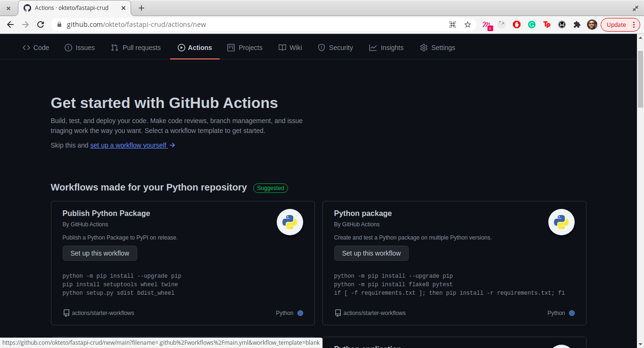Set up the Publish Python Package workflow
The height and width of the screenshot is (348, 644).
pos(100,253)
